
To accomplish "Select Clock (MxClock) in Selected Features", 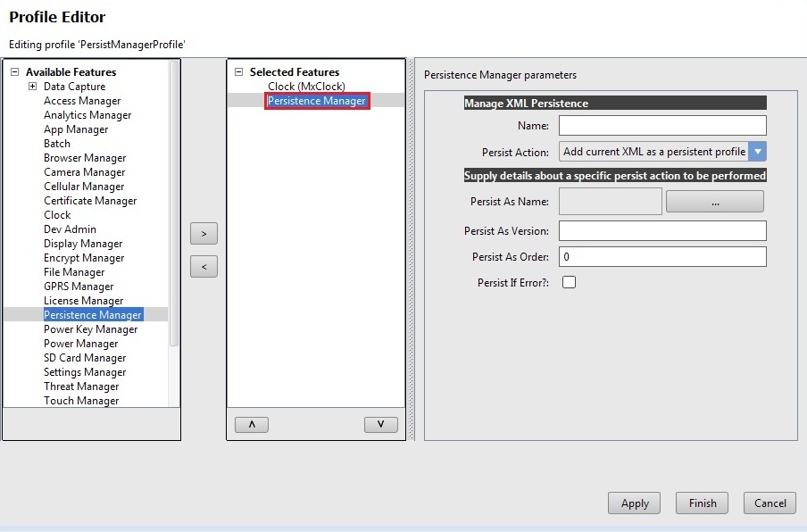I will pyautogui.click(x=306, y=87).
